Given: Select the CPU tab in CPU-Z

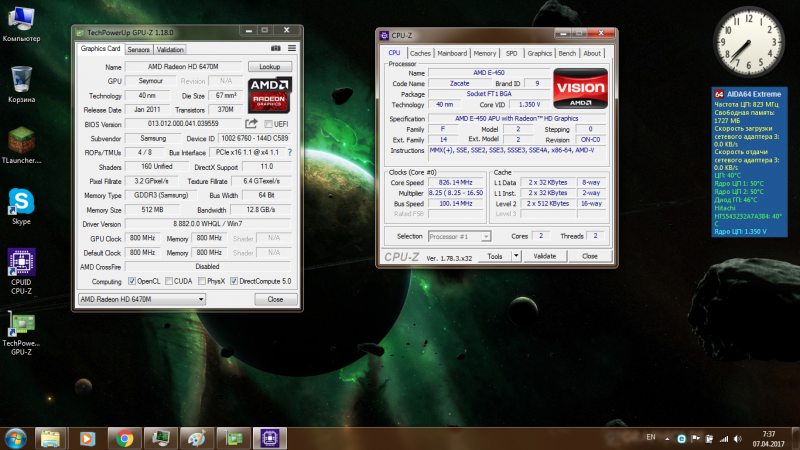Looking at the screenshot, I should point(394,53).
